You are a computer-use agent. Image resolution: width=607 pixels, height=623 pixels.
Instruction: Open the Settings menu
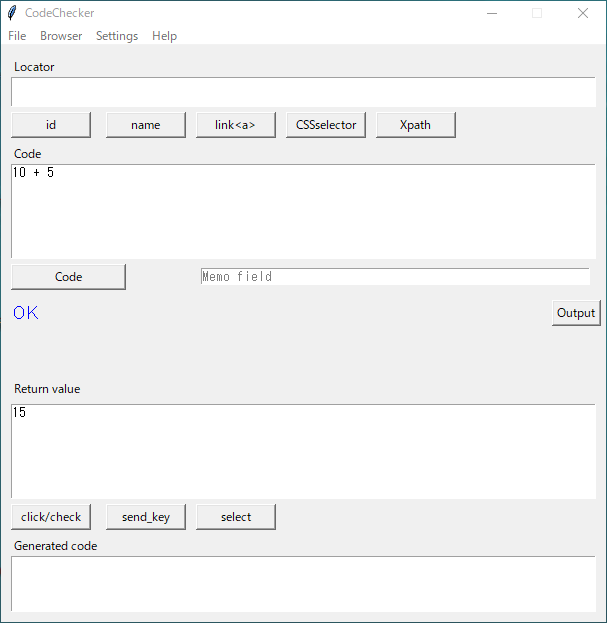coord(117,36)
